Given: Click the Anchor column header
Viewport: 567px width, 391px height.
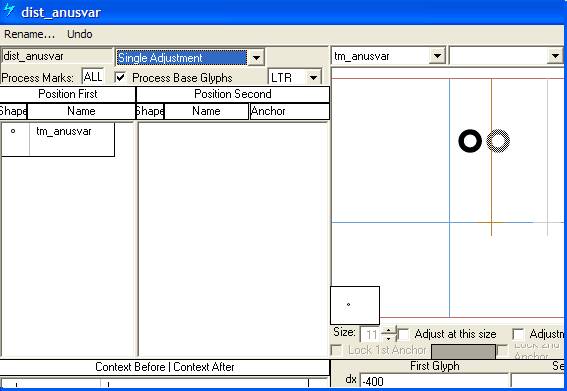Looking at the screenshot, I should point(290,111).
